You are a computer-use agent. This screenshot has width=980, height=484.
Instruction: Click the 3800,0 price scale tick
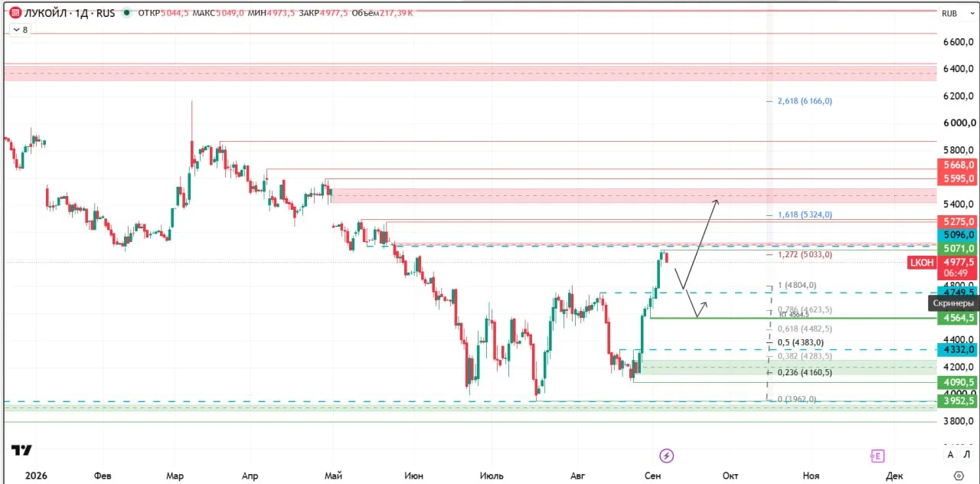pyautogui.click(x=960, y=420)
